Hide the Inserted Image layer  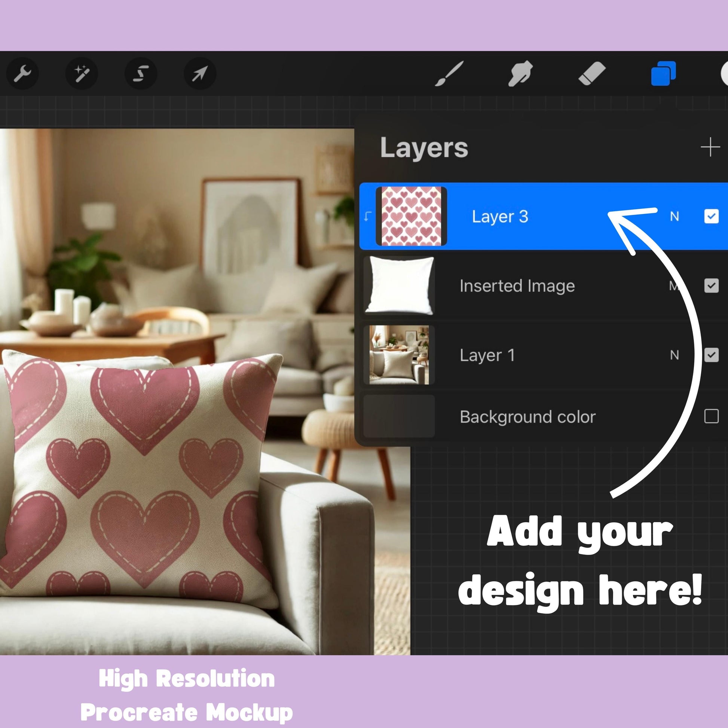pyautogui.click(x=711, y=285)
